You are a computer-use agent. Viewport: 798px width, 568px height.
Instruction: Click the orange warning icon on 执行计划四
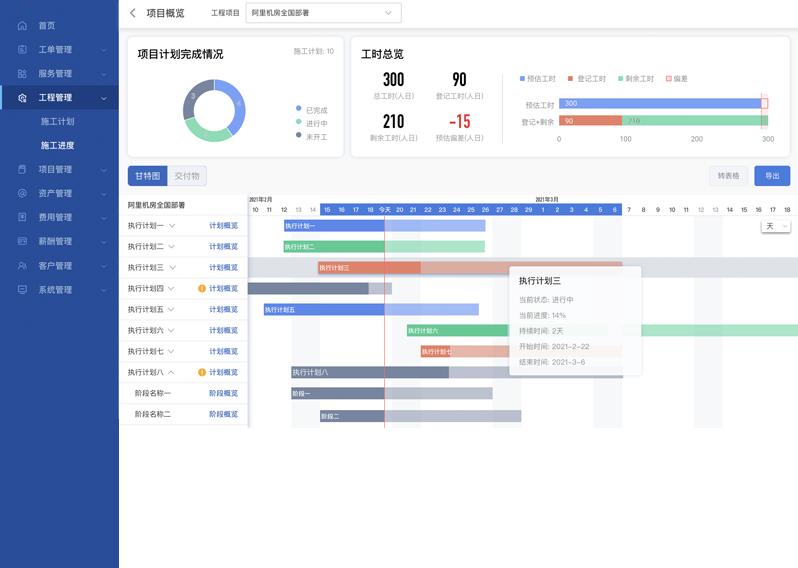202,288
